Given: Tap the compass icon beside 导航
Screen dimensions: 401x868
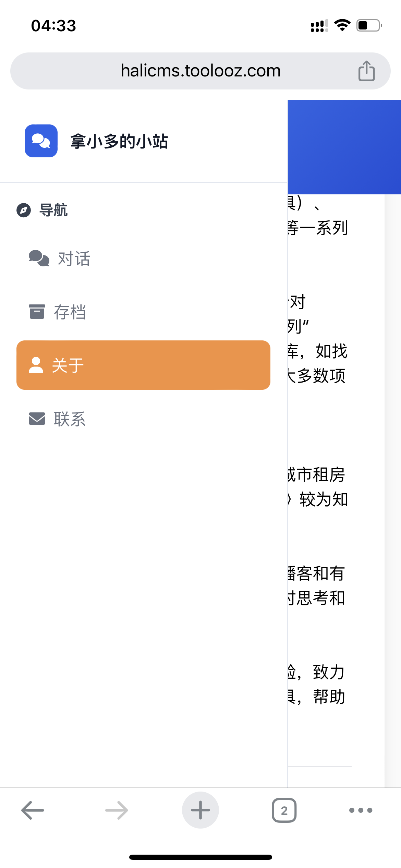Looking at the screenshot, I should (x=24, y=210).
